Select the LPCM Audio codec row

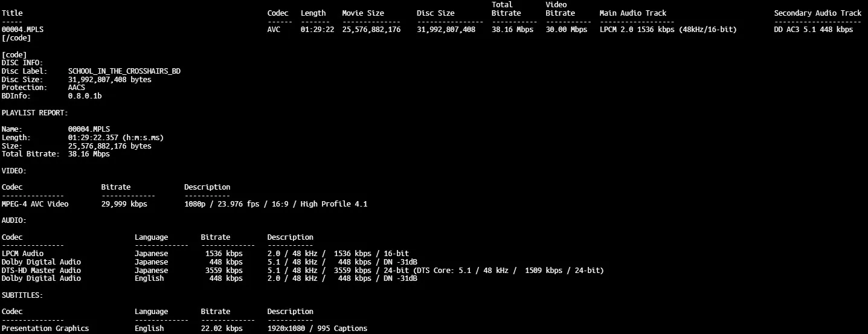pos(22,254)
